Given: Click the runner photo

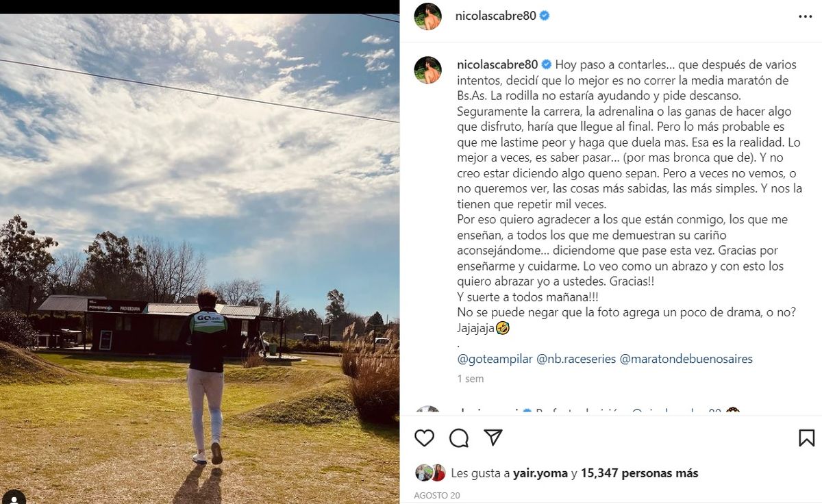Looking at the screenshot, I should (199, 259).
